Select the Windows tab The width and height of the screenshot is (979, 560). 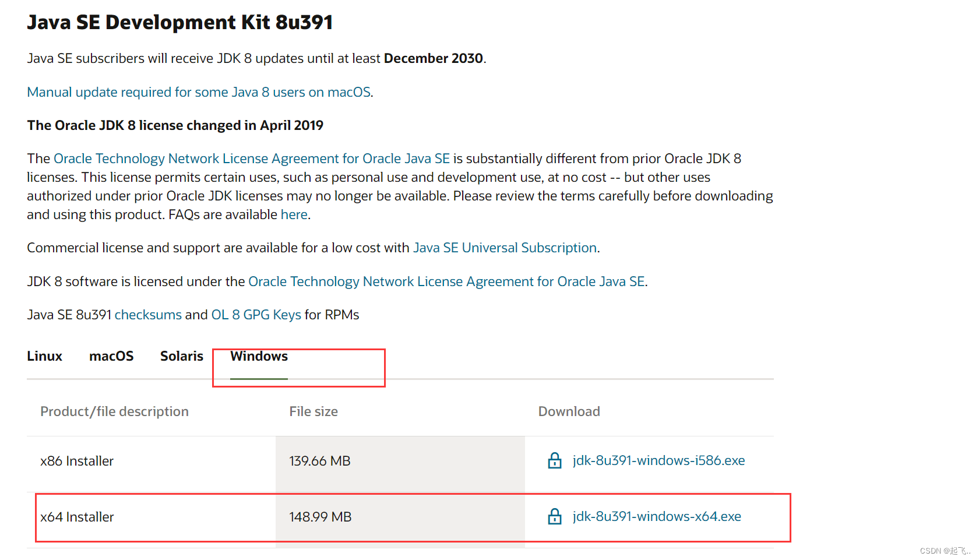tap(259, 356)
